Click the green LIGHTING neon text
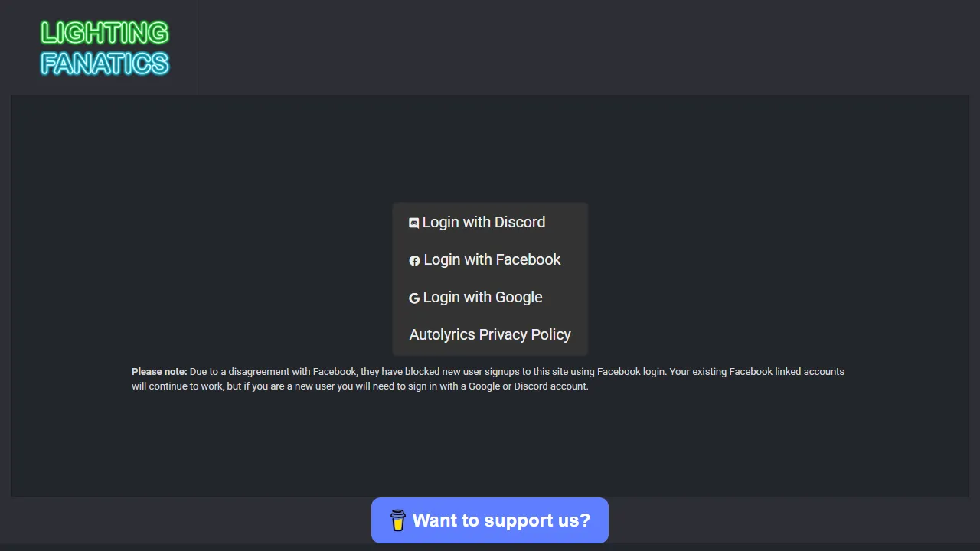 click(x=104, y=32)
